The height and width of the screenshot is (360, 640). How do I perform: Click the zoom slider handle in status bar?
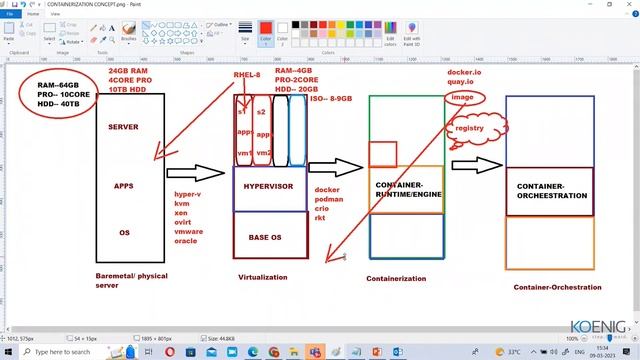tap(609, 338)
